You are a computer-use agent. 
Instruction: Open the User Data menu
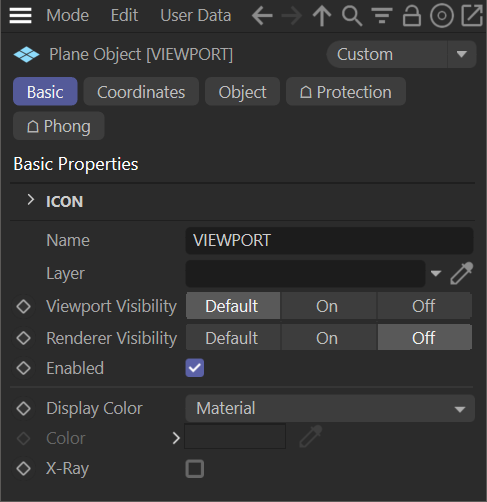click(x=196, y=15)
